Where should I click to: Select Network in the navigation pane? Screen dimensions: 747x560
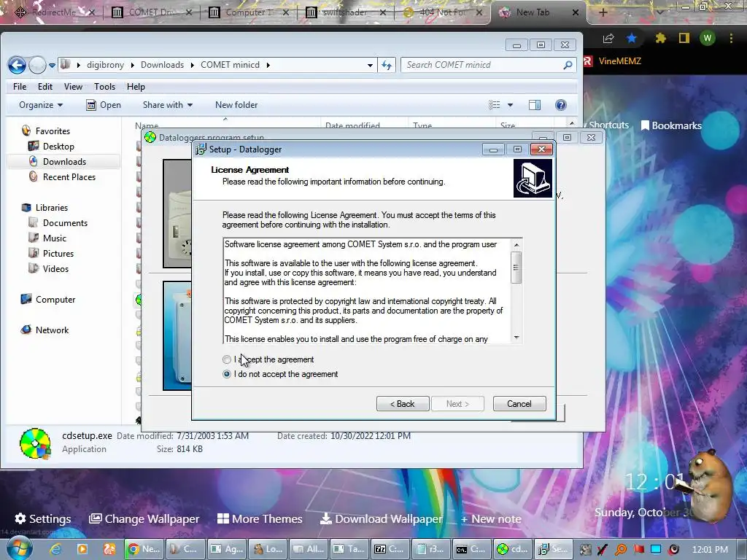tap(52, 330)
